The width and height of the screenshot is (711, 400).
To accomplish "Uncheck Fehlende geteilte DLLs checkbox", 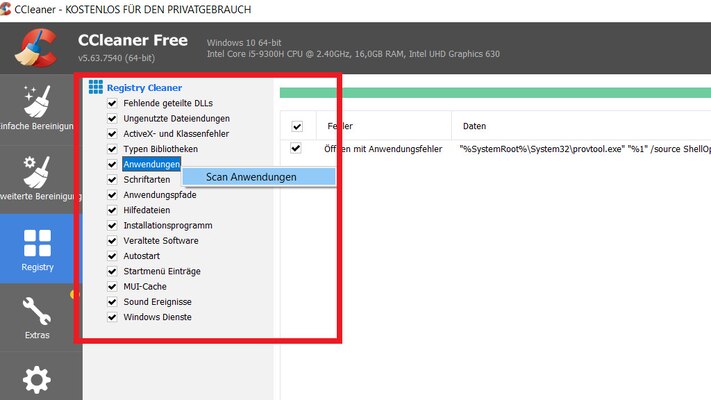I will (x=112, y=103).
